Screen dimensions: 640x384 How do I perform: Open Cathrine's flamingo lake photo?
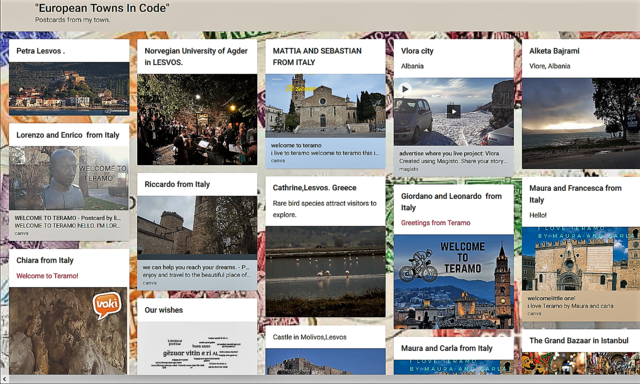click(x=325, y=272)
